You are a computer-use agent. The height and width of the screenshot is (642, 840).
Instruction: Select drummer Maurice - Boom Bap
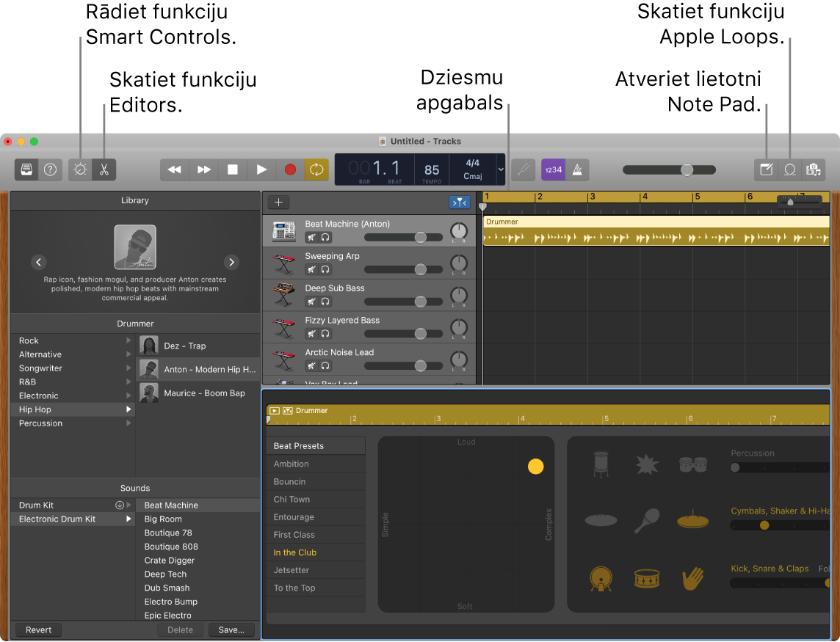click(199, 393)
